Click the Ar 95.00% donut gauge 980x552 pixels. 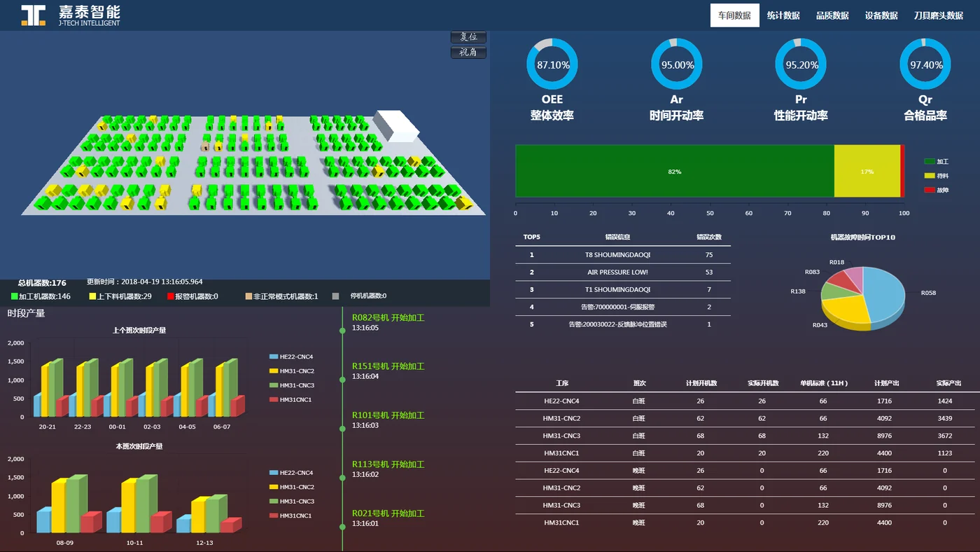click(676, 64)
